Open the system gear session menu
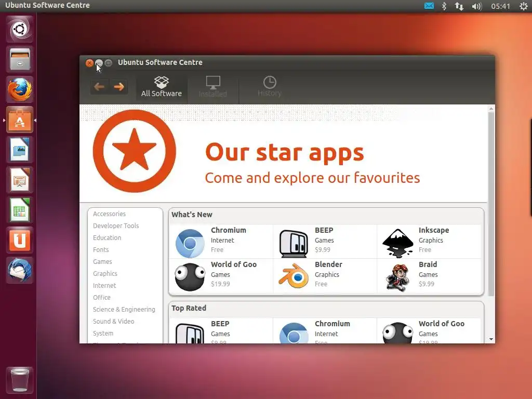Viewport: 532px width, 399px height. pos(524,6)
